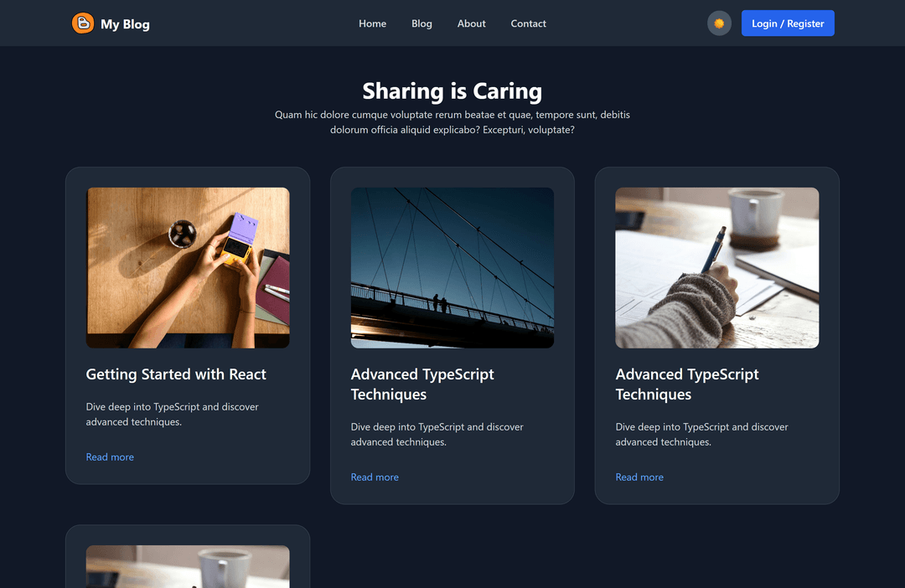Viewport: 905px width, 588px height.
Task: Click the desk workspace photo on the first card
Action: [187, 267]
